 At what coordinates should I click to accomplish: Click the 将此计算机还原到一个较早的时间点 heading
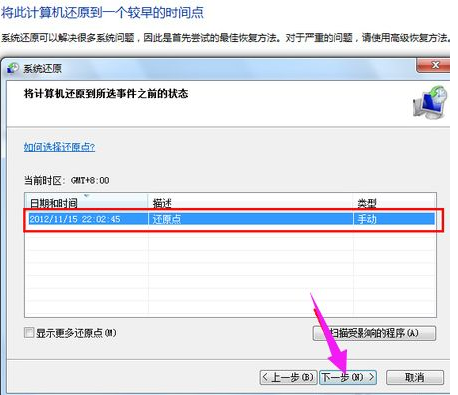102,13
